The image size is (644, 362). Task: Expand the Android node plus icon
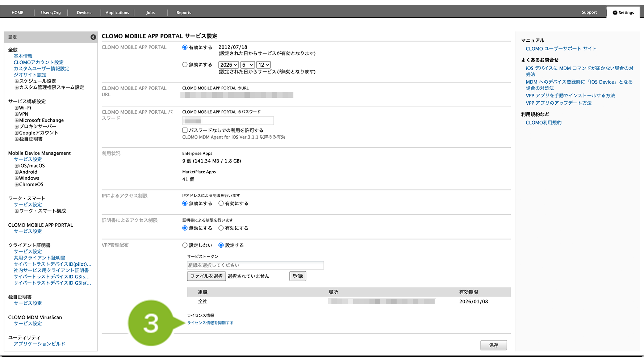[17, 172]
